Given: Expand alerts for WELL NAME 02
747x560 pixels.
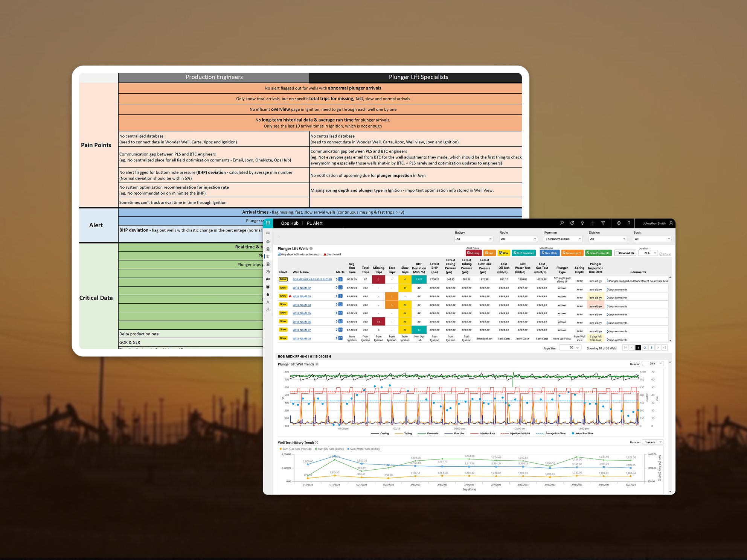Looking at the screenshot, I should pos(337,288).
